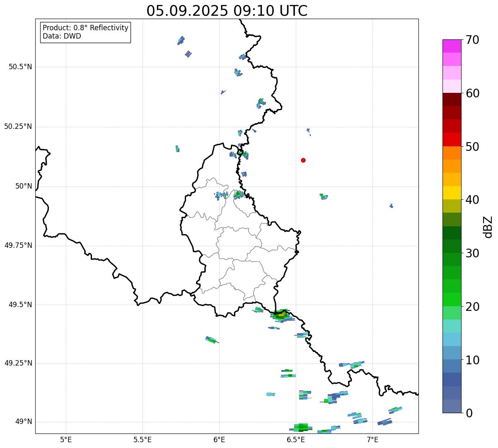Click the colorbar tick value 10
Viewport: 498px width, 448px height.
point(472,360)
